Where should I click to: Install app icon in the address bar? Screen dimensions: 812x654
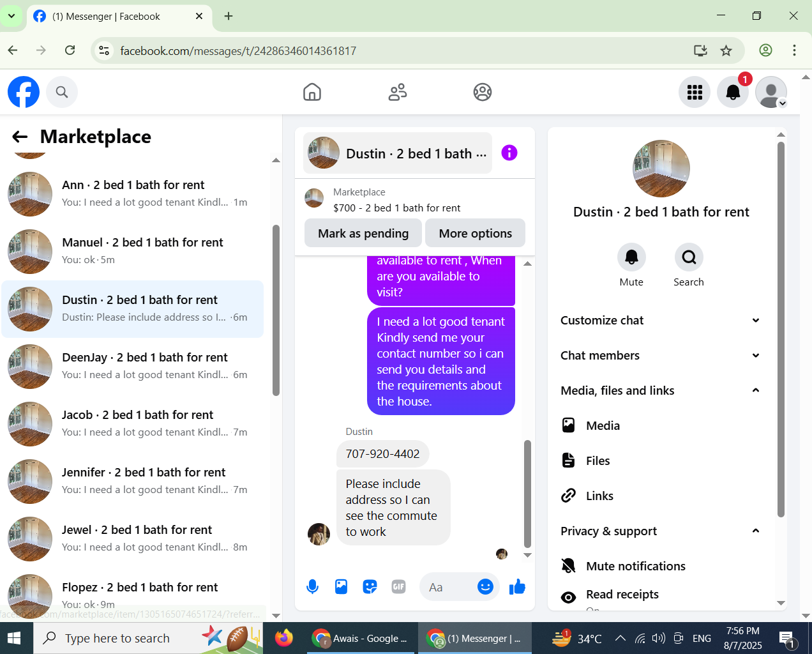click(x=700, y=50)
